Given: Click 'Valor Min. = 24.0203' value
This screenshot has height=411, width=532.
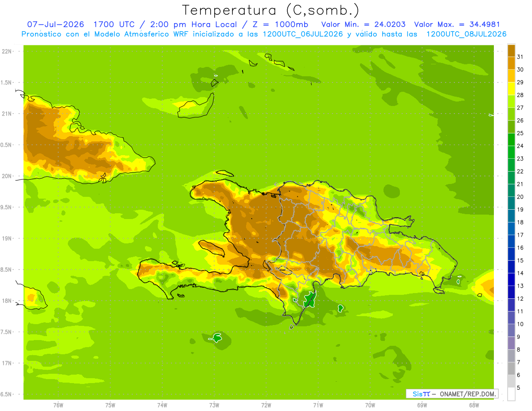Looking at the screenshot, I should pos(364,24).
